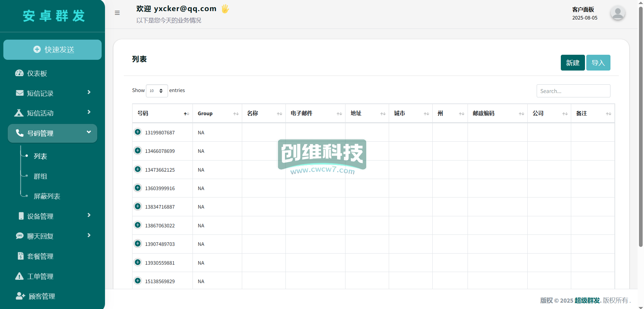Expand 短信活动 submenu chevron
The image size is (644, 309).
tap(89, 112)
